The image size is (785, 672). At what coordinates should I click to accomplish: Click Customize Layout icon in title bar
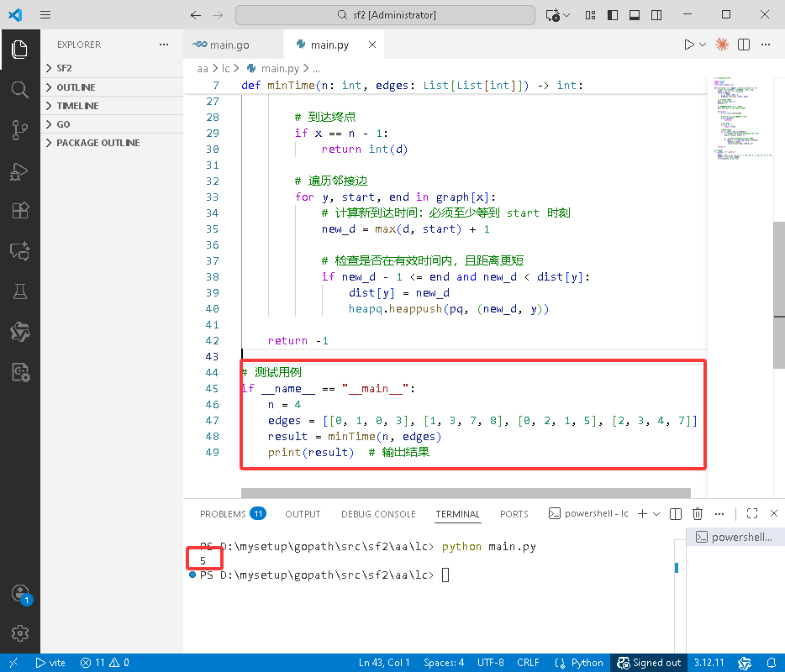pos(590,15)
